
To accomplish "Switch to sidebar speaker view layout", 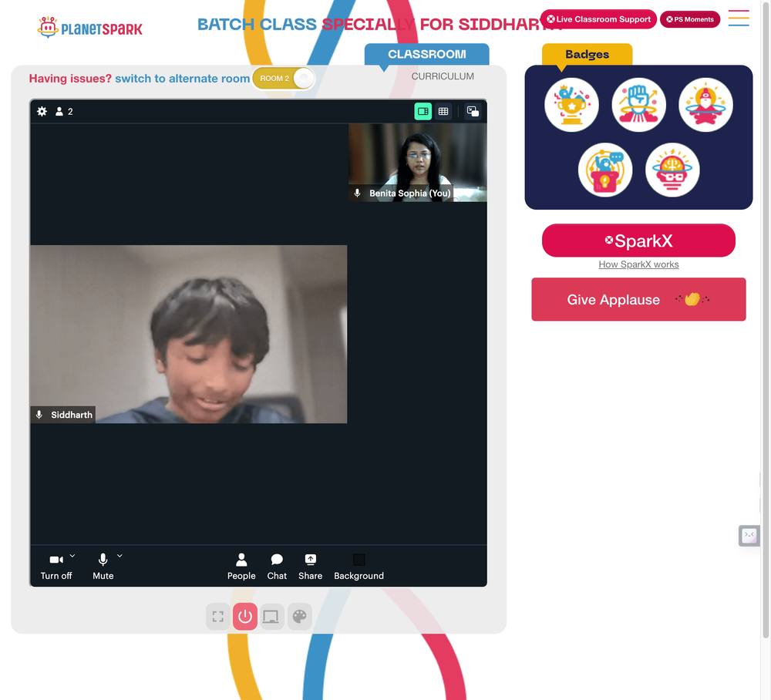I will click(423, 112).
